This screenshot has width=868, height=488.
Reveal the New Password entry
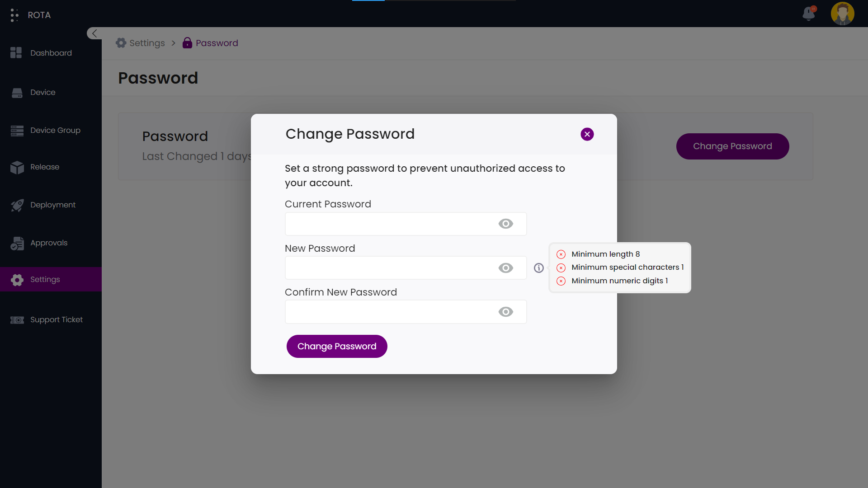[505, 267]
